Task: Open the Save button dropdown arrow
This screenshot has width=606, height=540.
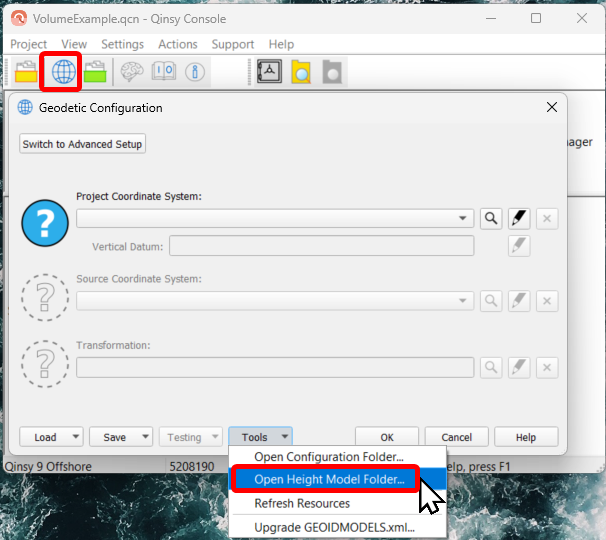Action: (145, 437)
